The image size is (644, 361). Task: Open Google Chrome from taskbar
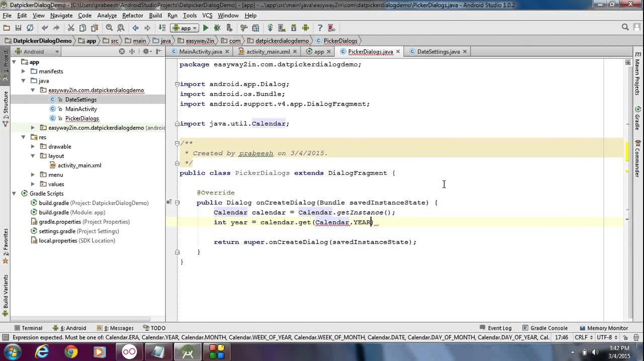(71, 352)
